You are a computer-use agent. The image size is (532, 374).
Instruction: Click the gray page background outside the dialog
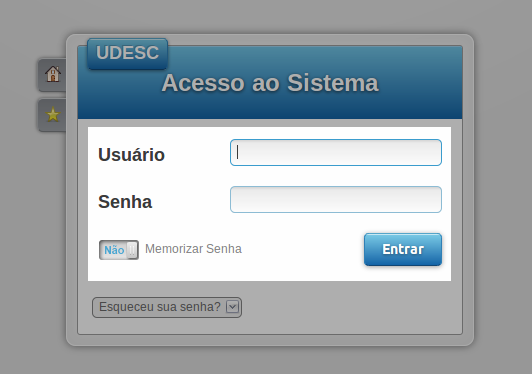click(x=502, y=187)
